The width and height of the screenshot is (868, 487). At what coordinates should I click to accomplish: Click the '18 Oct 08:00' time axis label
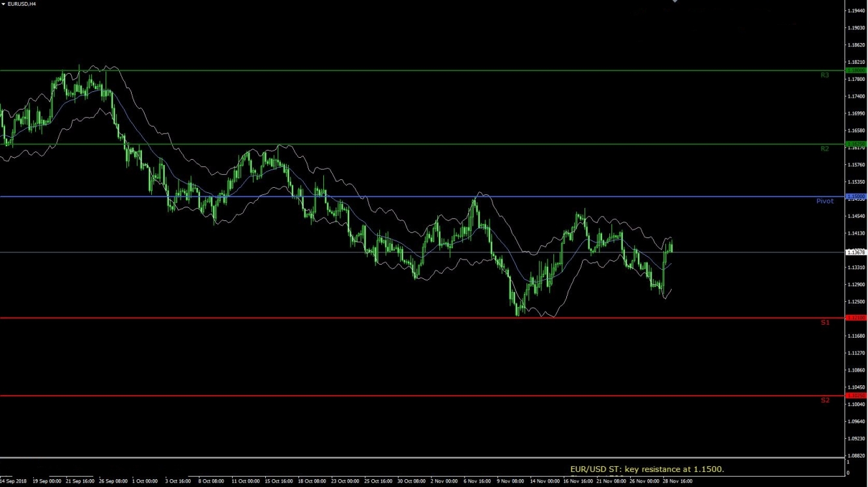(313, 482)
